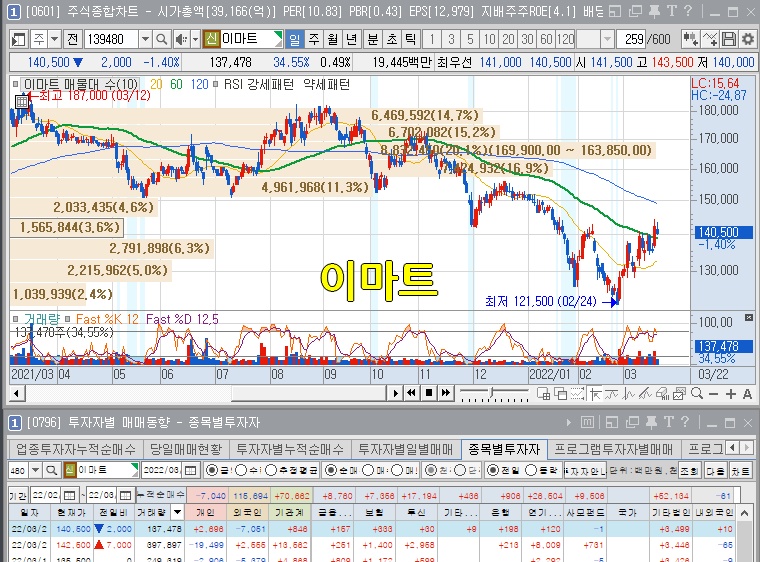Stop the chart replay with the stop button
This screenshot has width=760, height=562.
(428, 393)
